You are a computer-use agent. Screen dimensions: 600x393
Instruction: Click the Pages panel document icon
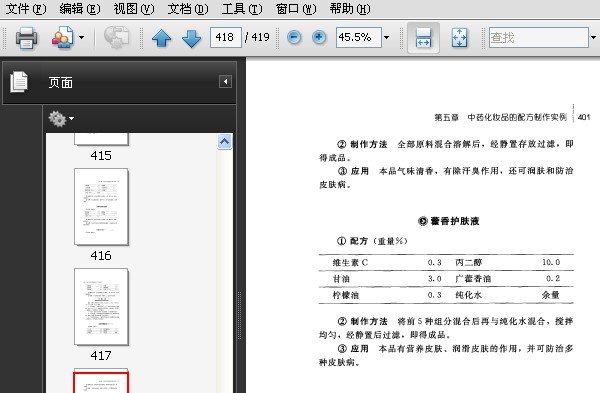click(19, 82)
